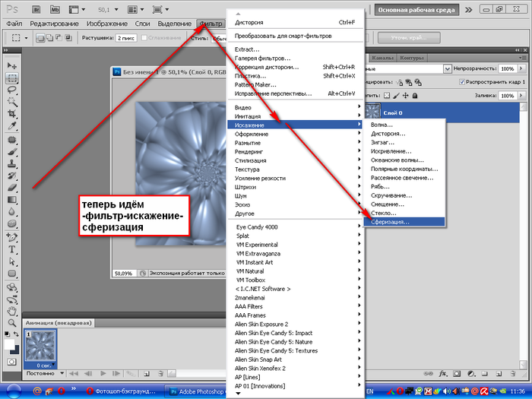
Task: Select the Hand tool
Action: click(12, 311)
